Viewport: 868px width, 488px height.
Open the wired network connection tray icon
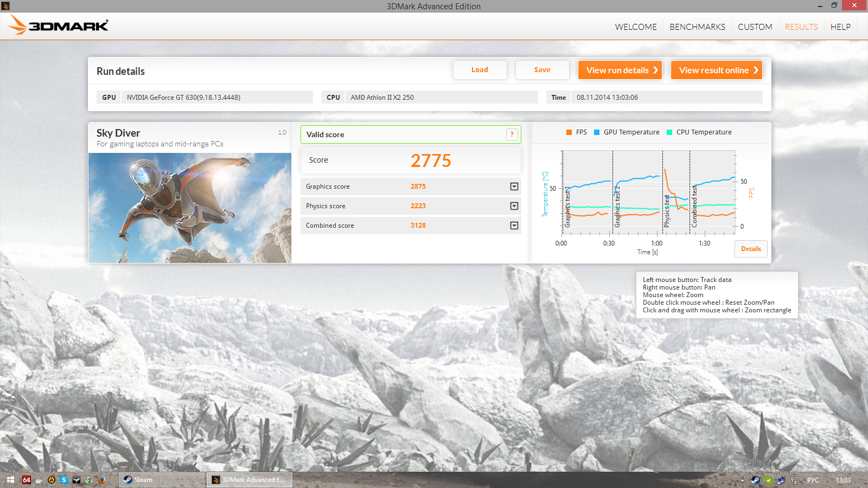pyautogui.click(x=795, y=480)
